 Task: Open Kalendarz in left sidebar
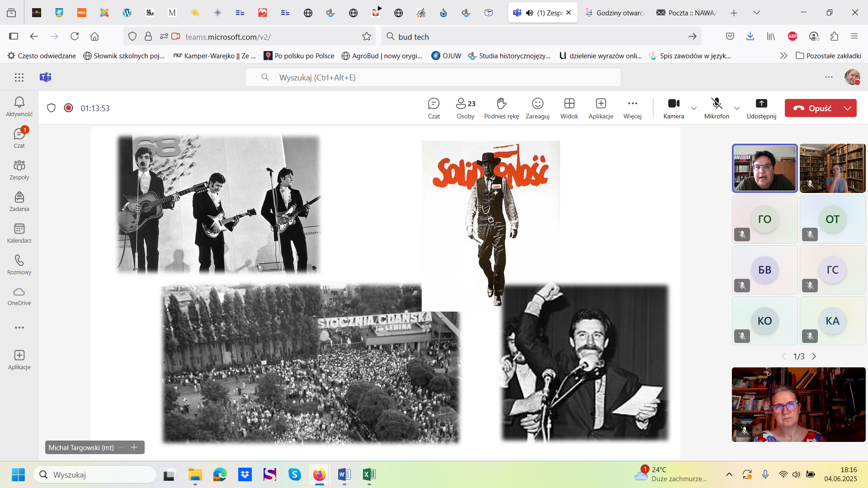pyautogui.click(x=19, y=233)
